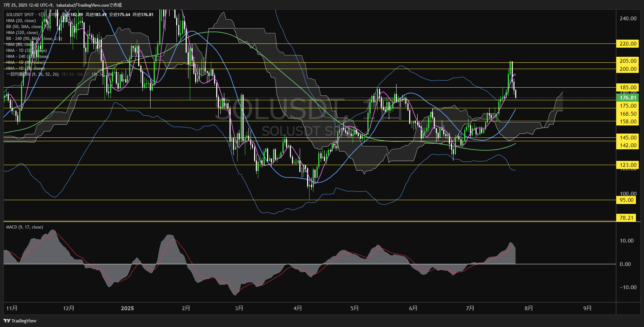Click the 12月 time axis label
This screenshot has height=327, width=644.
[68, 308]
